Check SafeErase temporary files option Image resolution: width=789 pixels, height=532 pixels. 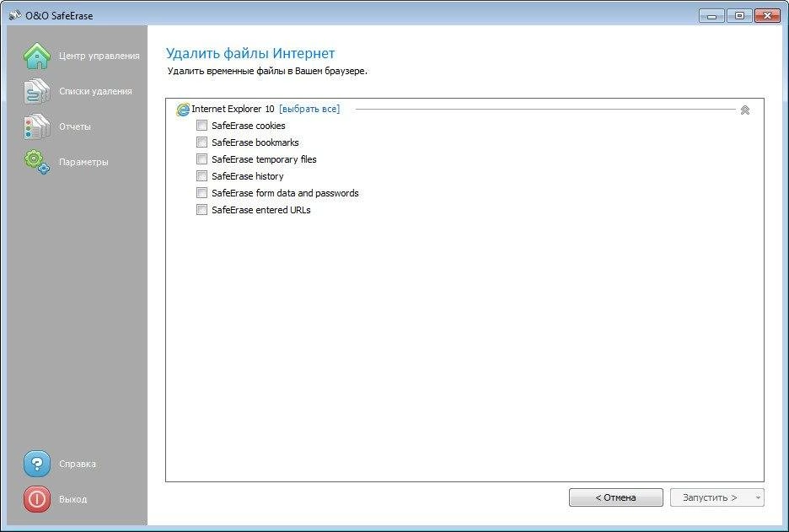coord(201,159)
